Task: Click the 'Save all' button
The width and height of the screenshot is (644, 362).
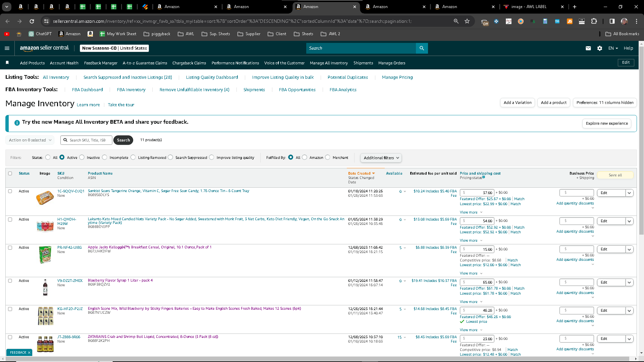Action: 615,175
